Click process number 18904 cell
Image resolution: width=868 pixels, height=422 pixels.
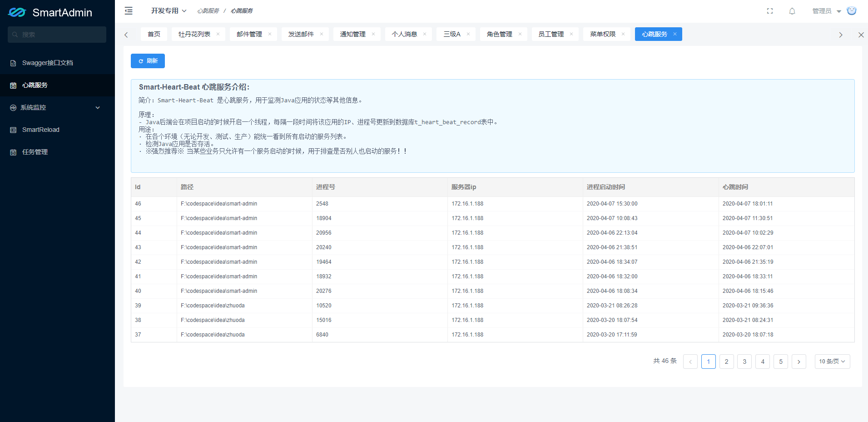click(x=379, y=218)
